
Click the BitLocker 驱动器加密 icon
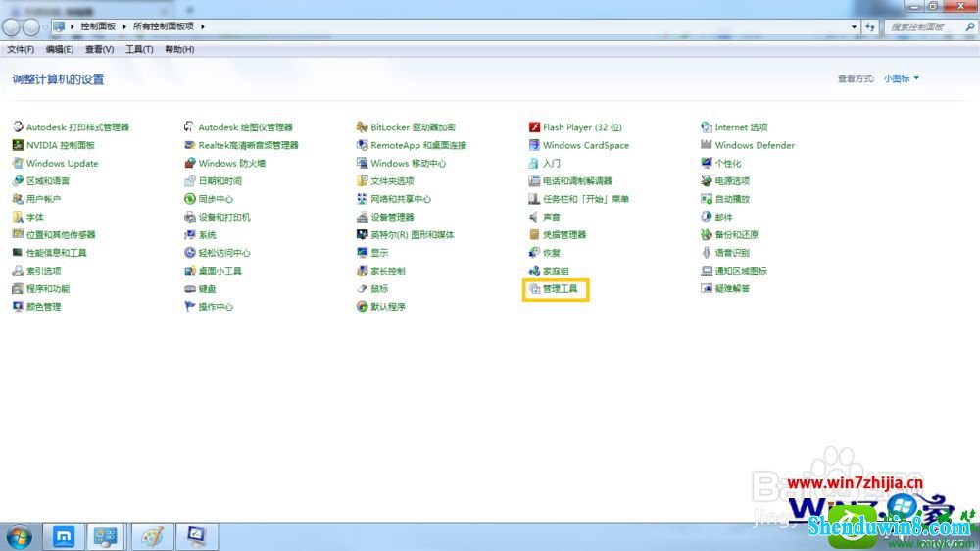click(362, 126)
